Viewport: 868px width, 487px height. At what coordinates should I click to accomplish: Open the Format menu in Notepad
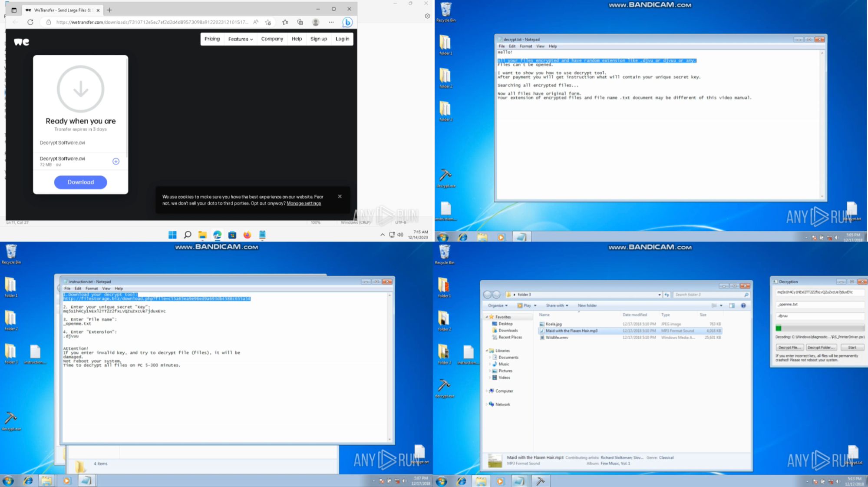click(526, 46)
